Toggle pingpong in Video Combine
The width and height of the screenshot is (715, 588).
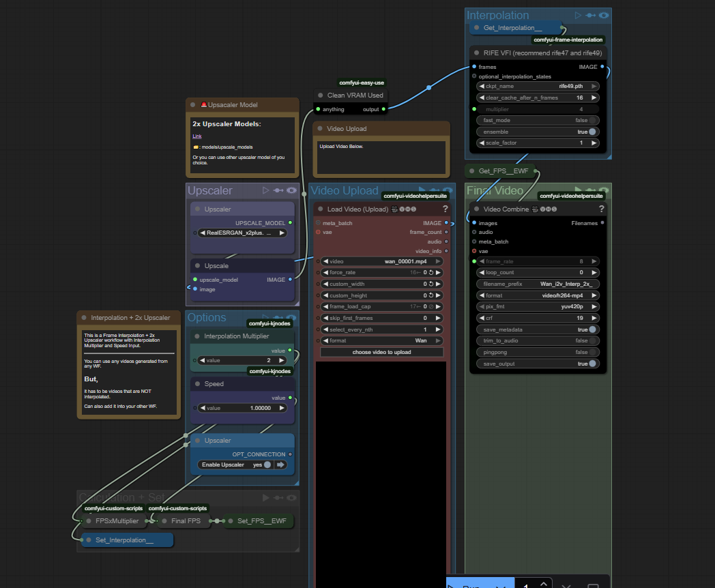538,353
